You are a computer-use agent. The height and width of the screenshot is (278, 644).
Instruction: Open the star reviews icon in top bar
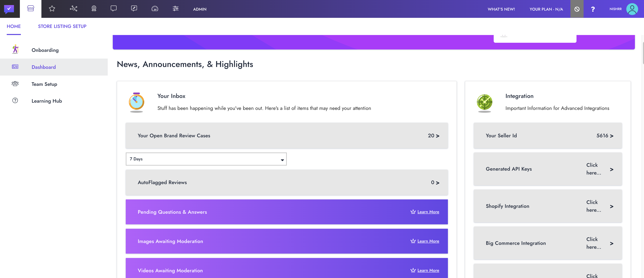pyautogui.click(x=52, y=9)
